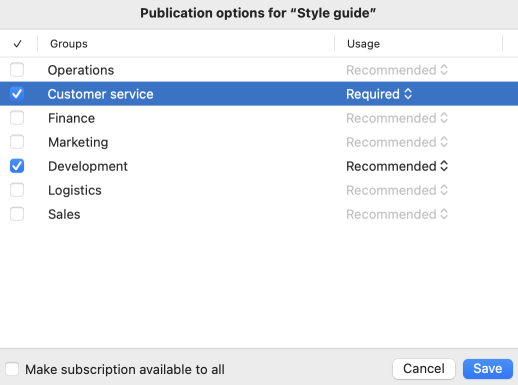Toggle Make subscription available to all

(12, 369)
